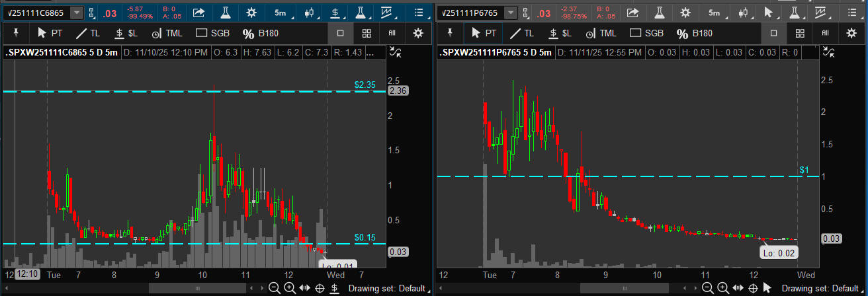Screen dimensions: 868x296
Task: Open the 5m timeframe dropdown in right chart
Action: 714,13
